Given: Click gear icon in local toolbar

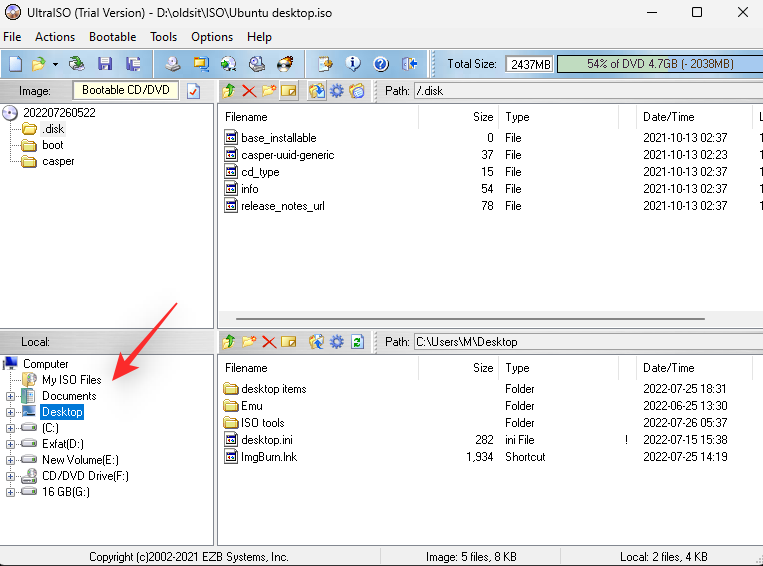Looking at the screenshot, I should click(337, 342).
